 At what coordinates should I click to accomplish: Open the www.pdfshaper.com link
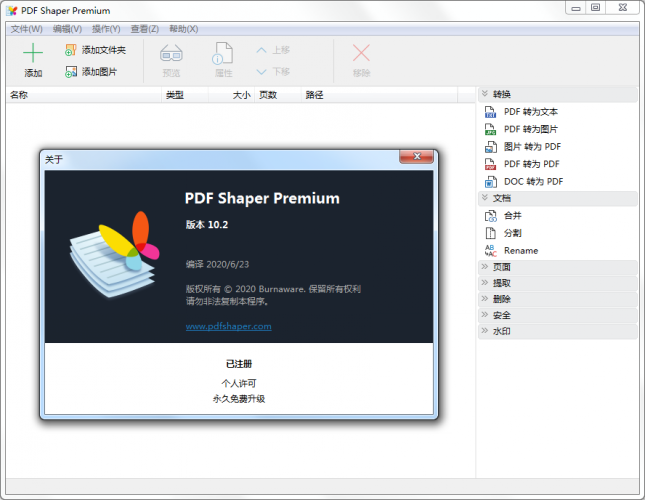228,326
